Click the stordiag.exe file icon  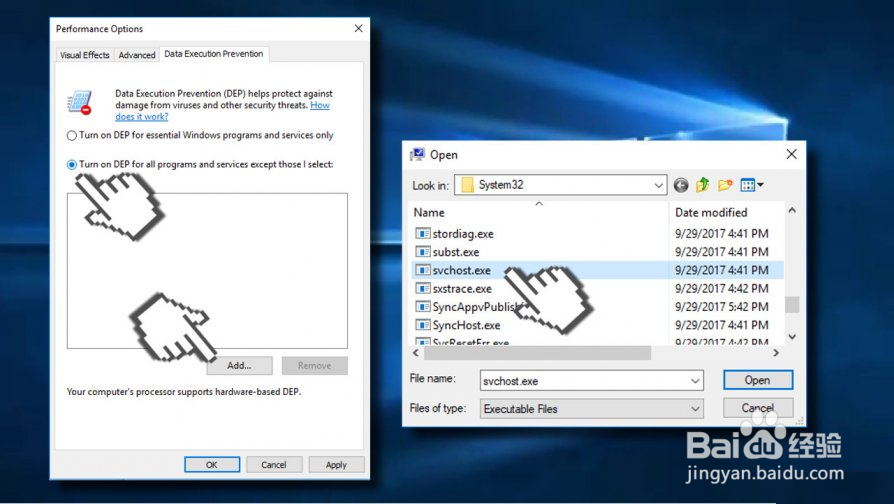point(422,233)
